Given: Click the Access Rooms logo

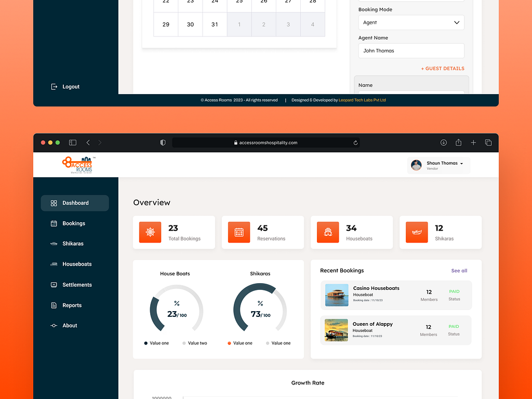Looking at the screenshot, I should click(x=78, y=165).
